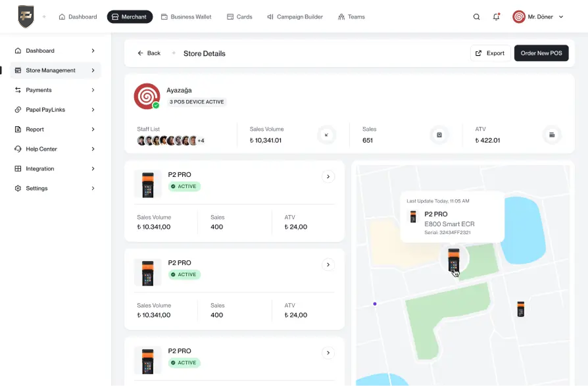The image size is (588, 386).
Task: Click the ATV card icon
Action: [x=552, y=135]
